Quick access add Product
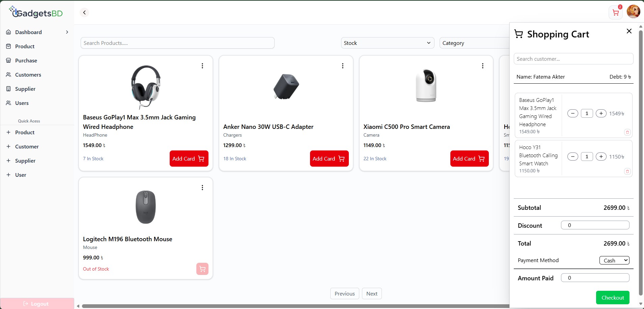The image size is (644, 309). [x=25, y=132]
